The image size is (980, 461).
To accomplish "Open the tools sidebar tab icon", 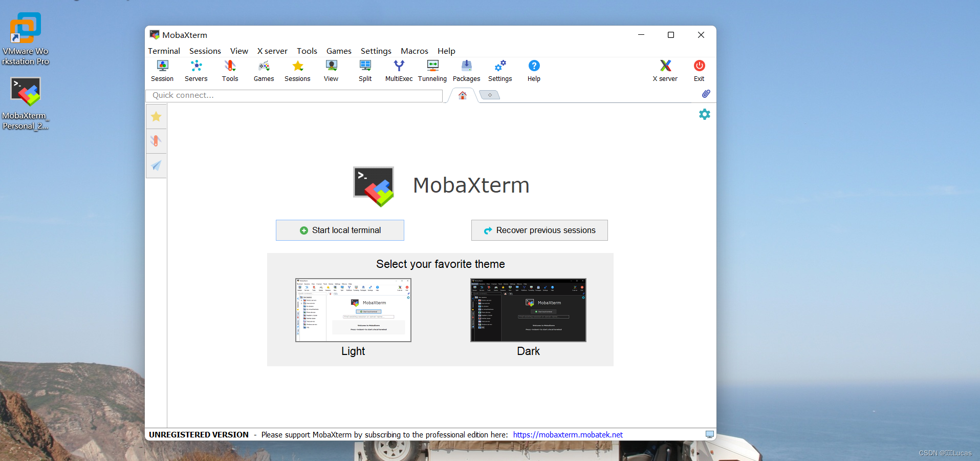I will pos(156,141).
